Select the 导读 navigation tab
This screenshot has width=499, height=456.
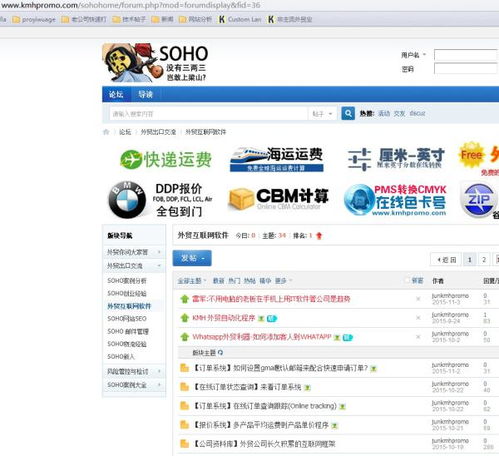tap(145, 94)
